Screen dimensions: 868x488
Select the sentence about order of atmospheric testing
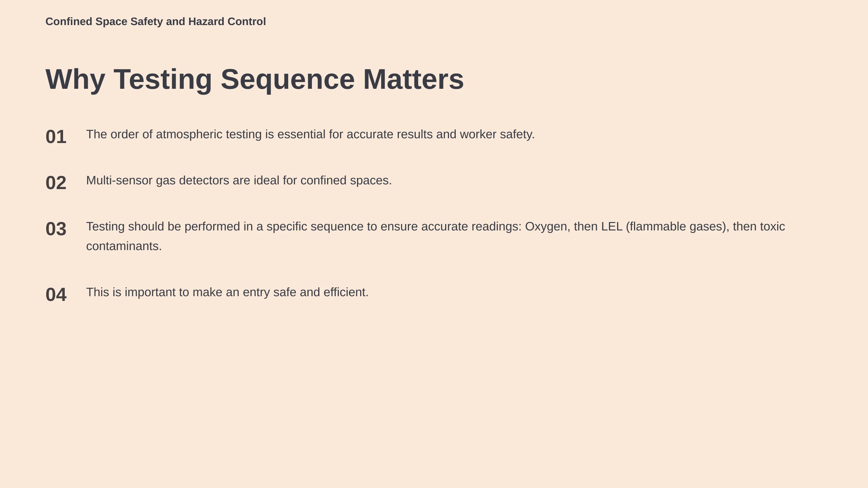311,135
